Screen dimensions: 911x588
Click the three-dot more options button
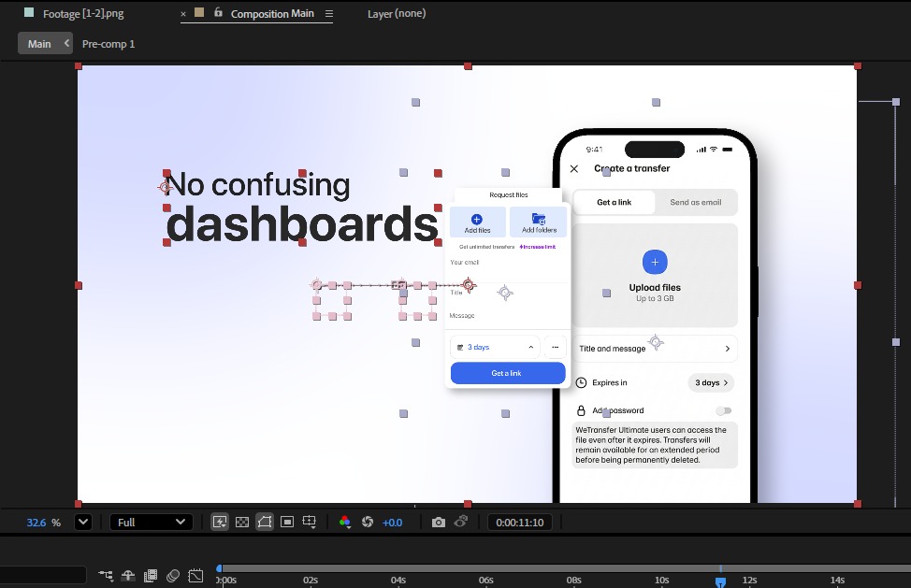tap(555, 347)
